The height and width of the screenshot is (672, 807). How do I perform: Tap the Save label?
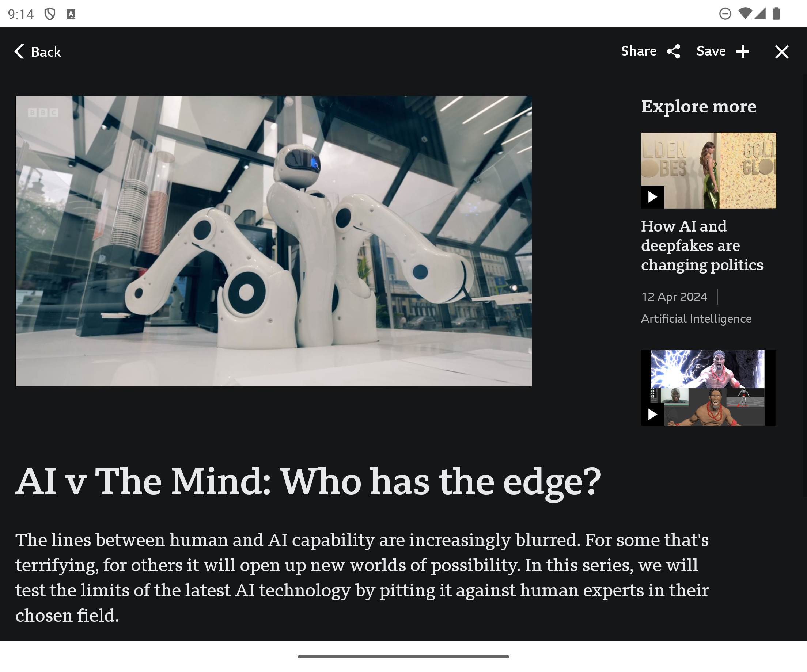pyautogui.click(x=711, y=51)
